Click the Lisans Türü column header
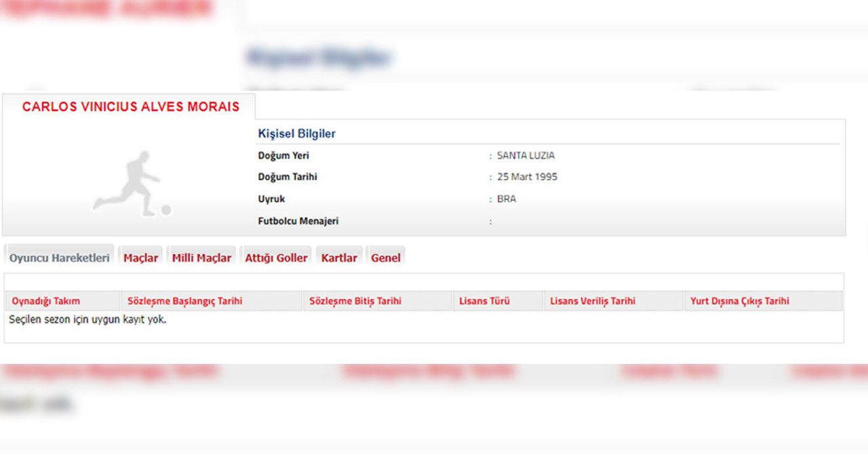 [x=484, y=301]
